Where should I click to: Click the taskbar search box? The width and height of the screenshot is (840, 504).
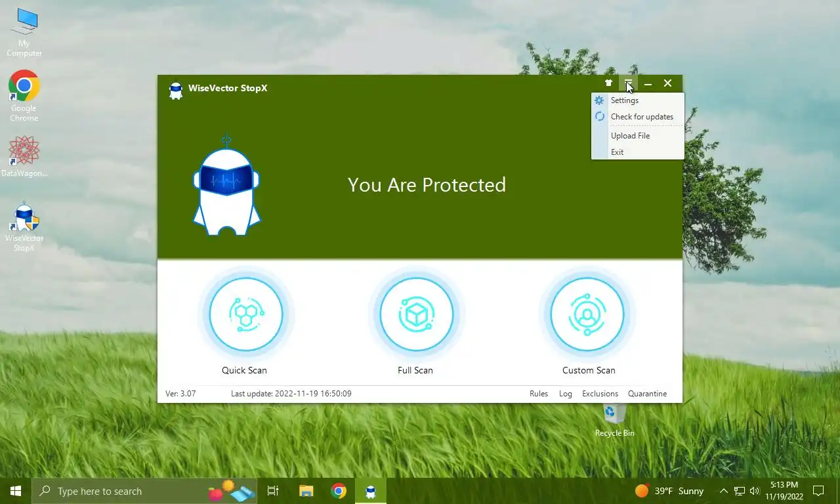(x=146, y=491)
